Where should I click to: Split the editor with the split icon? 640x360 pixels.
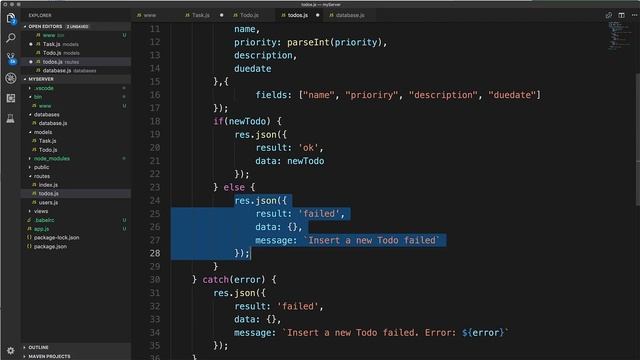[621, 15]
